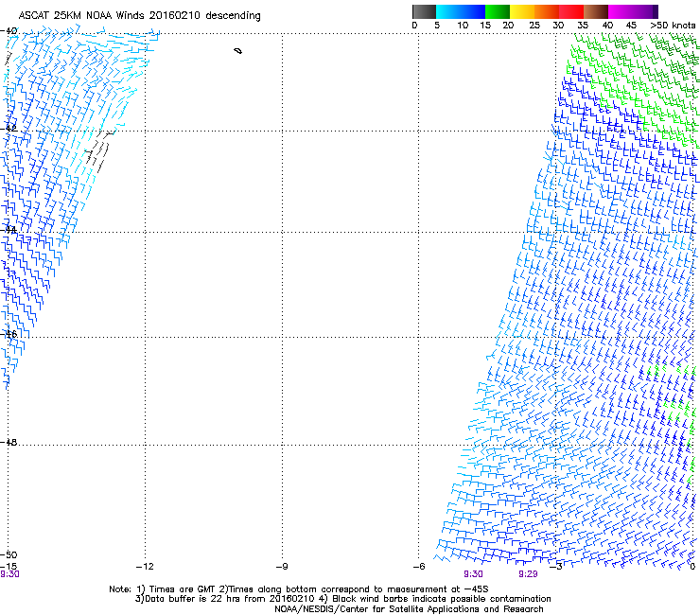Click the legend value "25"
The width and height of the screenshot is (700, 615).
point(534,26)
